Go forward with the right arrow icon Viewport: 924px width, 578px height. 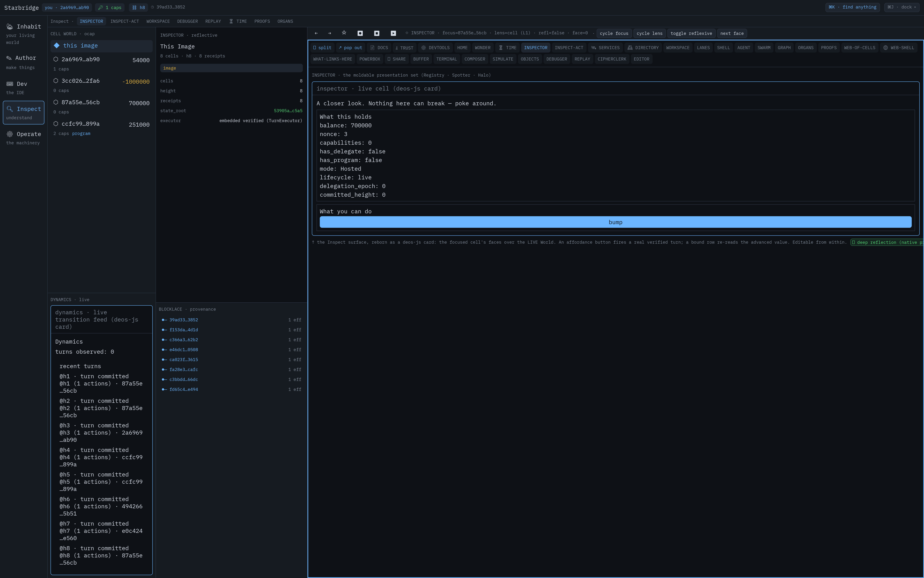point(330,33)
